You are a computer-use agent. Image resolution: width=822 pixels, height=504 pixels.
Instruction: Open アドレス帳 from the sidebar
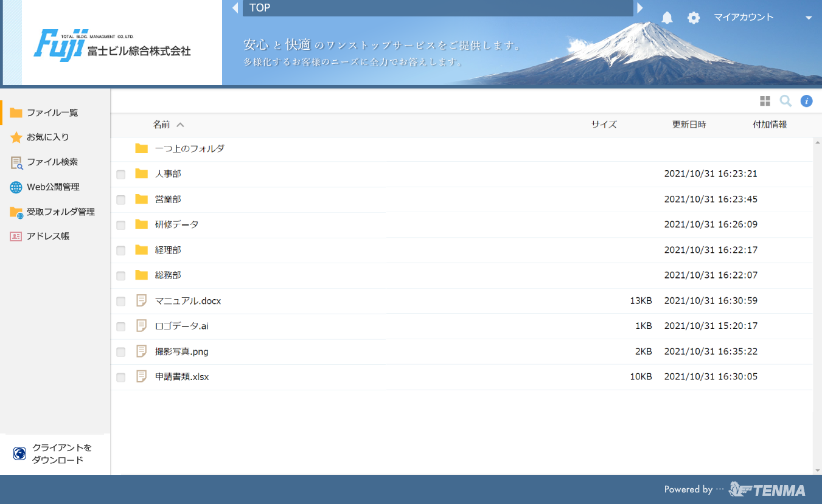(x=47, y=236)
